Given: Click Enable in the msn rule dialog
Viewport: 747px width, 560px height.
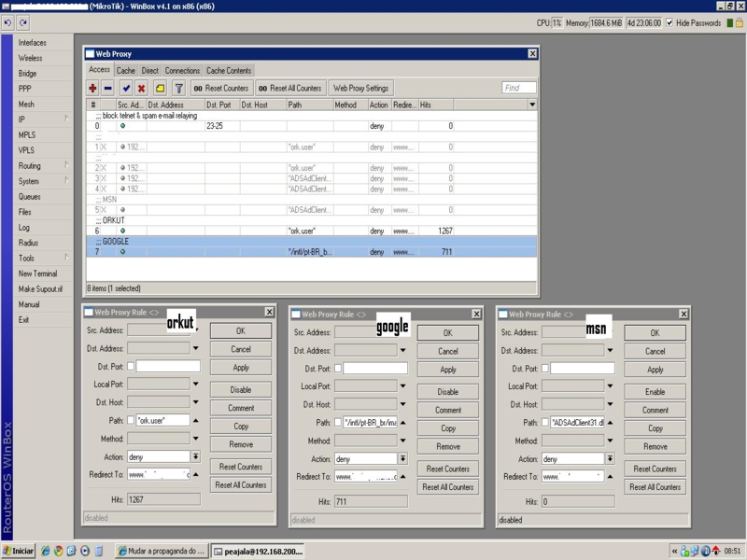Looking at the screenshot, I should click(655, 392).
